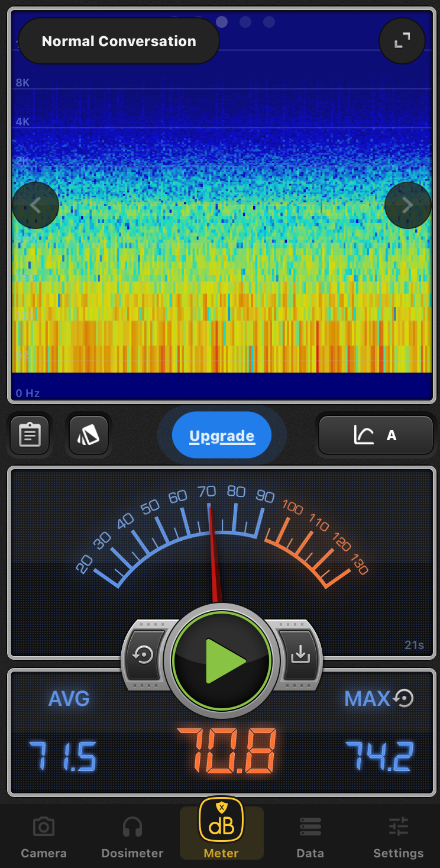440x868 pixels.
Task: Go to next graph view
Action: point(407,205)
